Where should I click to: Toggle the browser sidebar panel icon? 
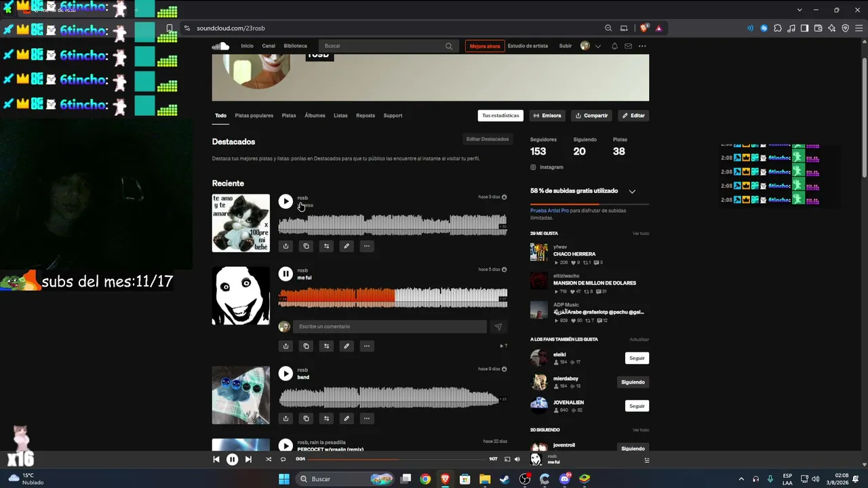[805, 28]
